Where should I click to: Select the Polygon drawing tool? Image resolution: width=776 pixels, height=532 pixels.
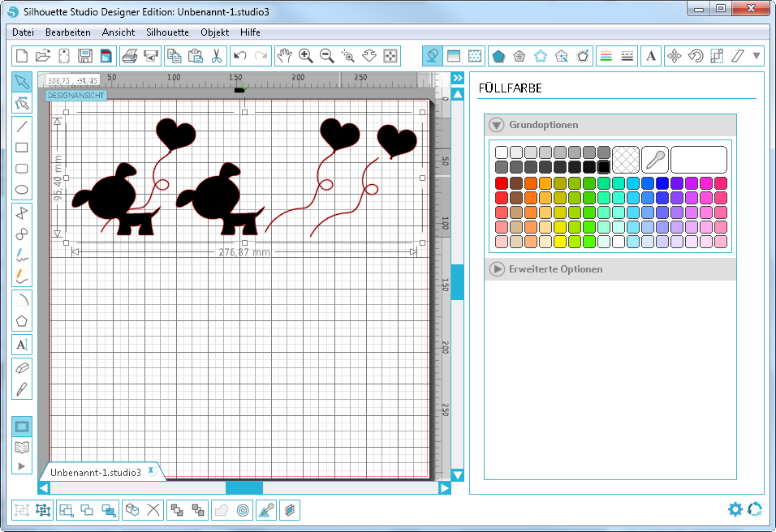[x=23, y=321]
